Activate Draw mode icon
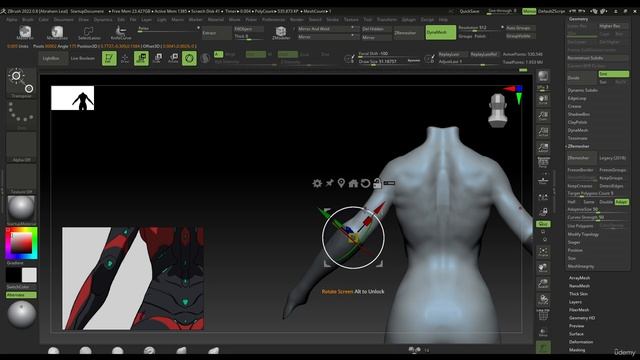This screenshot has width=640, height=360. coord(125,58)
